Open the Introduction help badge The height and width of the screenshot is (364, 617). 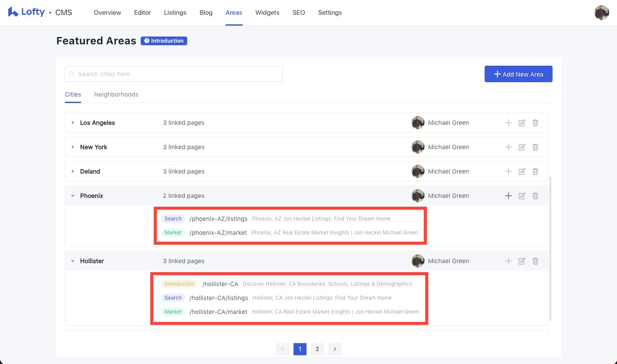(x=164, y=41)
